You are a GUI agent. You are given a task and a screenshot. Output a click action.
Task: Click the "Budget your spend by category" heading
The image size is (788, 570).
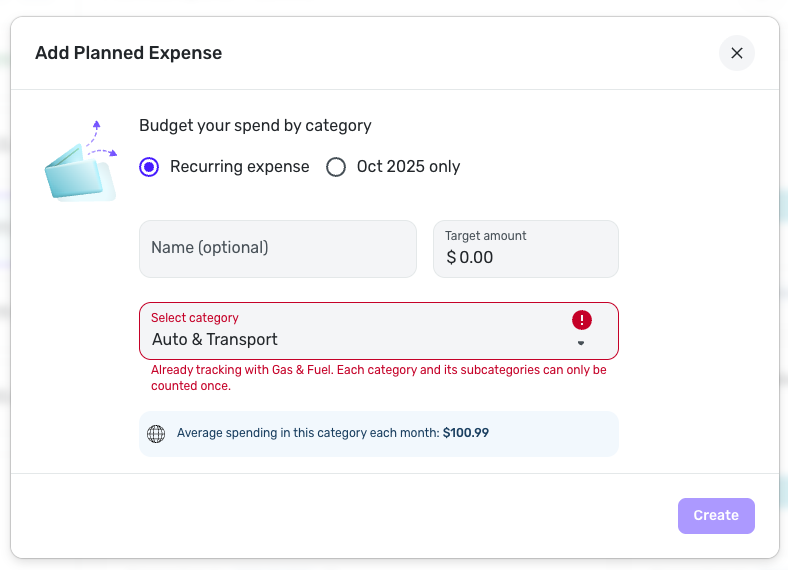click(x=255, y=126)
